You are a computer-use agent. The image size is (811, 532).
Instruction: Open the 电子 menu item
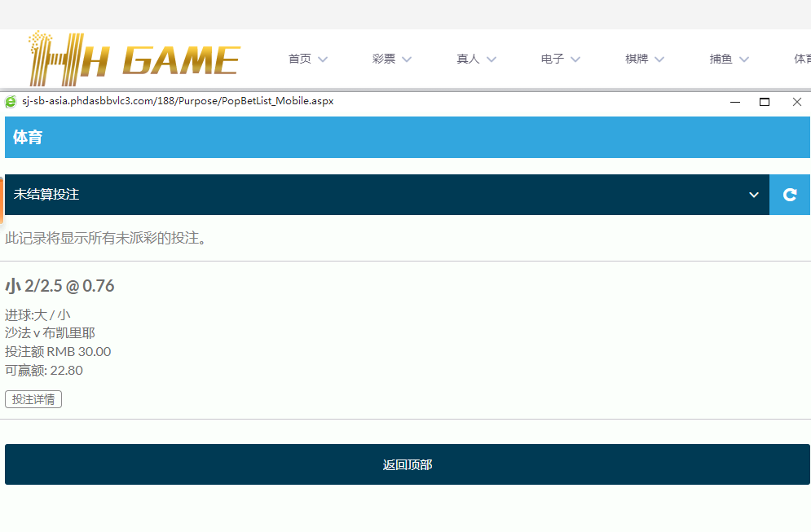coord(552,59)
